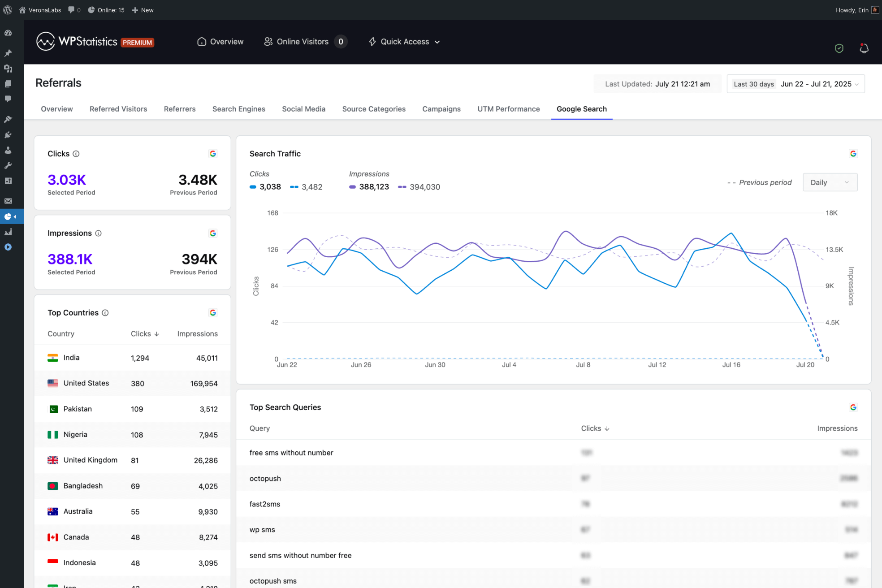Image resolution: width=882 pixels, height=588 pixels.
Task: Click the Impressions info icon
Action: [x=99, y=233]
